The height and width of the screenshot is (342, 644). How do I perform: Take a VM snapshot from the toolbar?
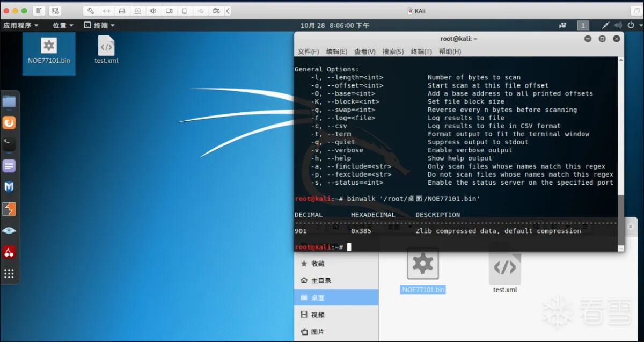click(x=55, y=11)
